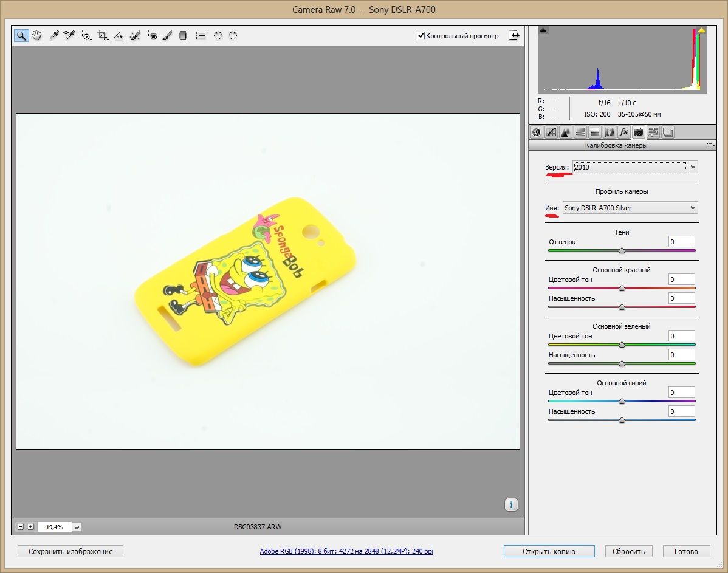Image resolution: width=728 pixels, height=573 pixels.
Task: Open the Adobe RGB workflow options link
Action: pos(346,551)
